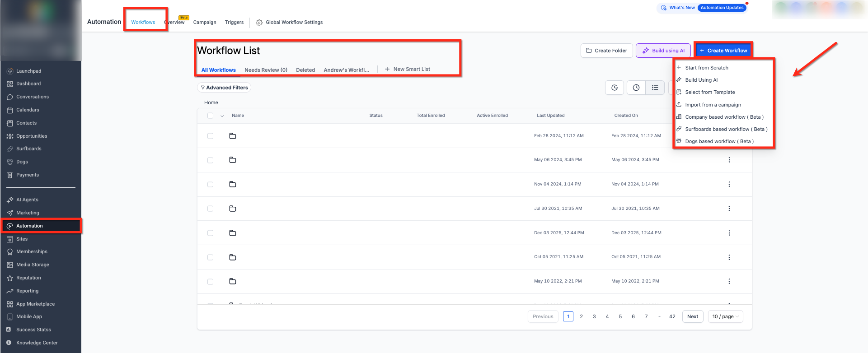Check the Oct 05 2021 row checkbox
Viewport: 868px width, 353px height.
[210, 257]
